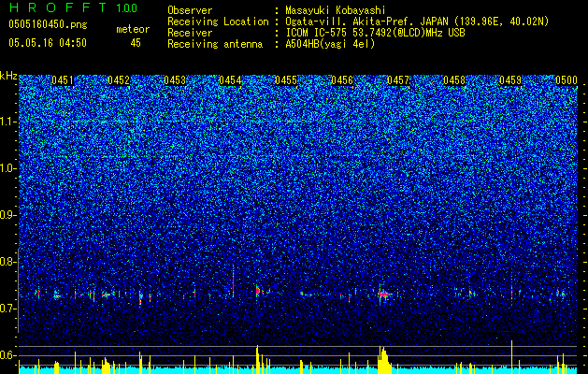
Task: Click the kHz axis unit label
Action: pyautogui.click(x=8, y=76)
